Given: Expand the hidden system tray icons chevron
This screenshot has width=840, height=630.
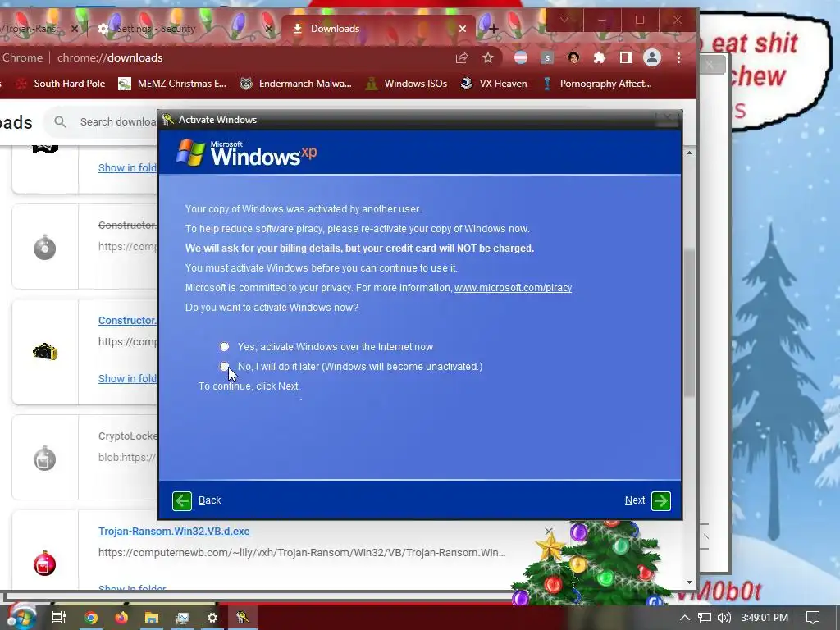Looking at the screenshot, I should [685, 618].
